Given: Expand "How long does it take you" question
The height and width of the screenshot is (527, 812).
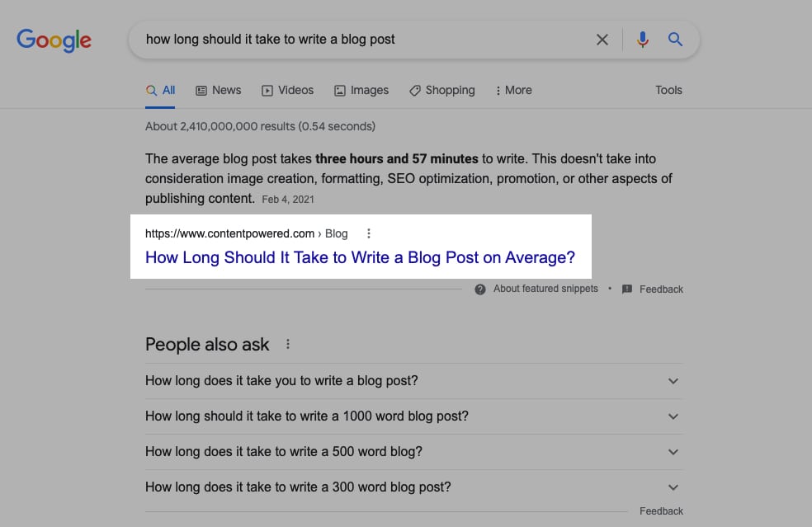Looking at the screenshot, I should click(673, 381).
